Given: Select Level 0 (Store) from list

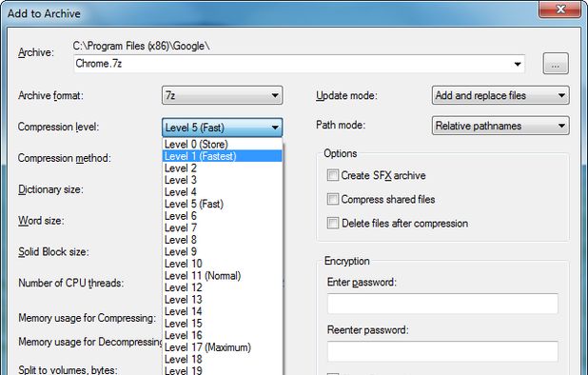Looking at the screenshot, I should (x=223, y=145).
